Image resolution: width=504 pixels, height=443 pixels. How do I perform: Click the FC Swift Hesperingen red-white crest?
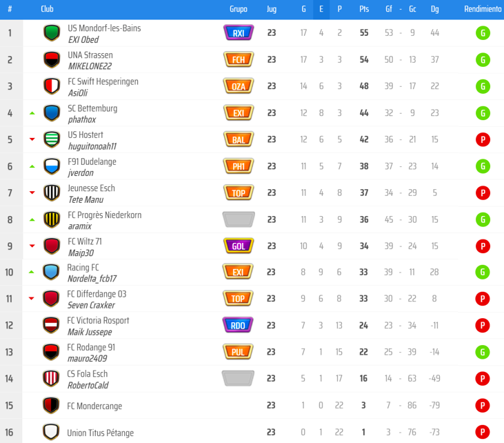pos(52,86)
